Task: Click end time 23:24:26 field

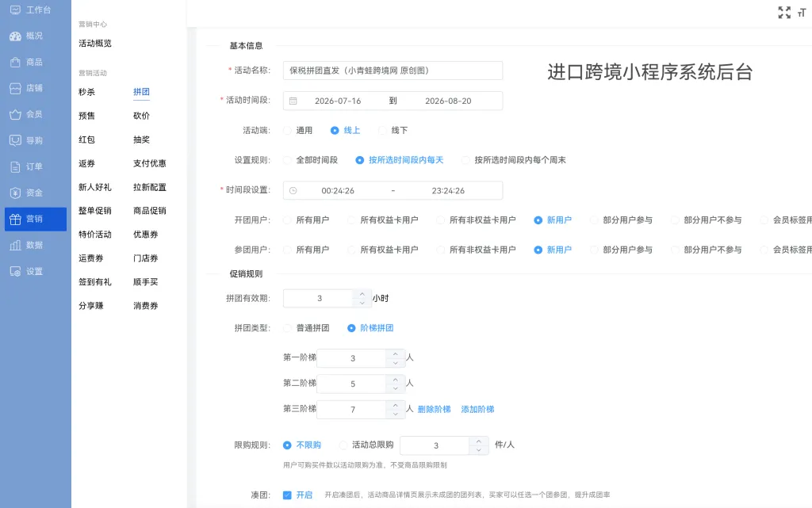Action: [x=448, y=191]
